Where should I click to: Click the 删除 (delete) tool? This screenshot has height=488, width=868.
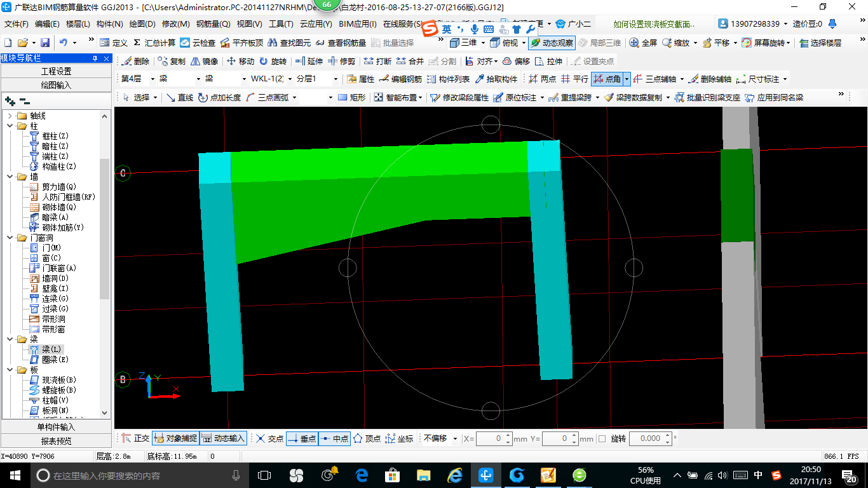pos(135,62)
